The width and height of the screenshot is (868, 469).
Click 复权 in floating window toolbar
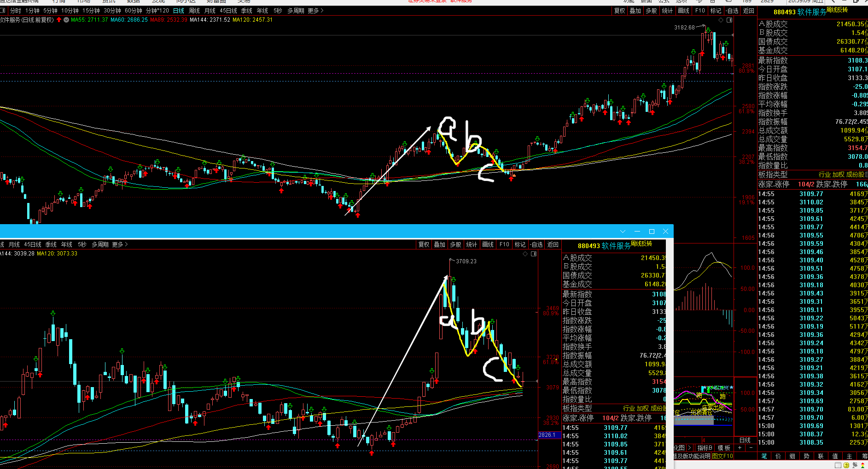pos(424,244)
